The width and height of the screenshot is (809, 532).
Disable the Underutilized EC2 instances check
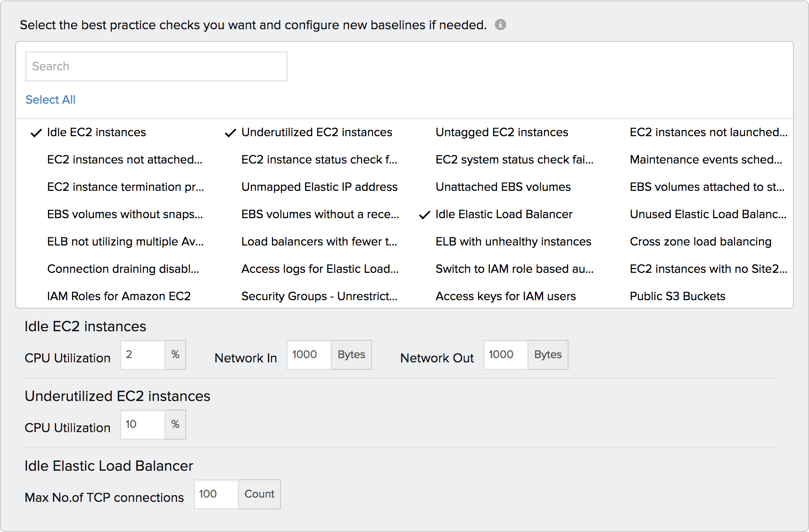point(316,132)
